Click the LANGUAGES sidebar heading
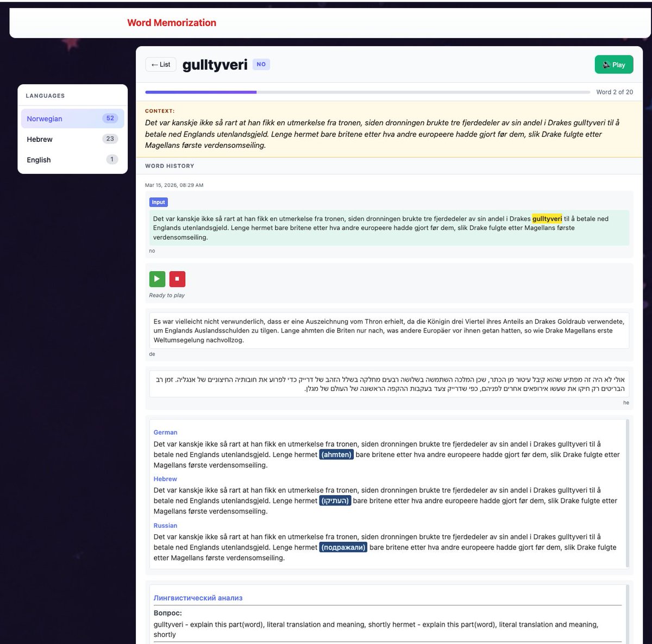652x644 pixels. (45, 96)
